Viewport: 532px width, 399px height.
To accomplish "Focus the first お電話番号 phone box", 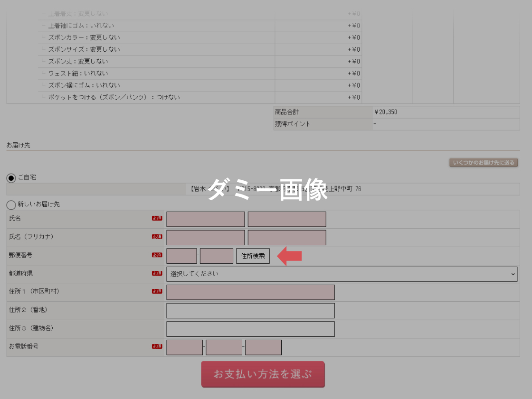I will (184, 347).
